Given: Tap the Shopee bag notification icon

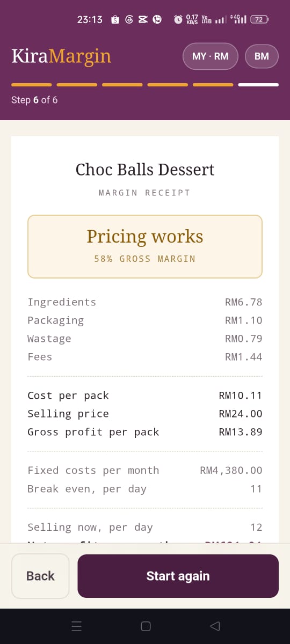Looking at the screenshot, I should (115, 19).
